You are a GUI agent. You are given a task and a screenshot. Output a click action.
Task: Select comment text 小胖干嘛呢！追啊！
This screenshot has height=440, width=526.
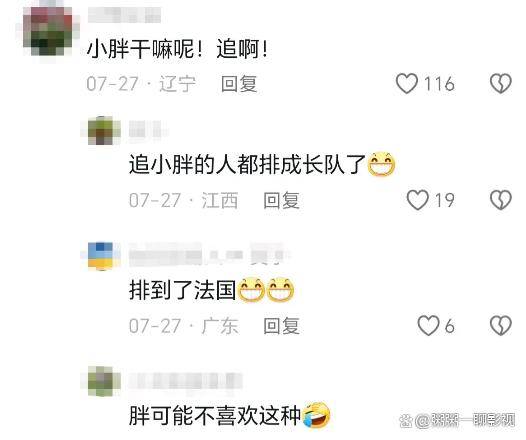point(178,49)
